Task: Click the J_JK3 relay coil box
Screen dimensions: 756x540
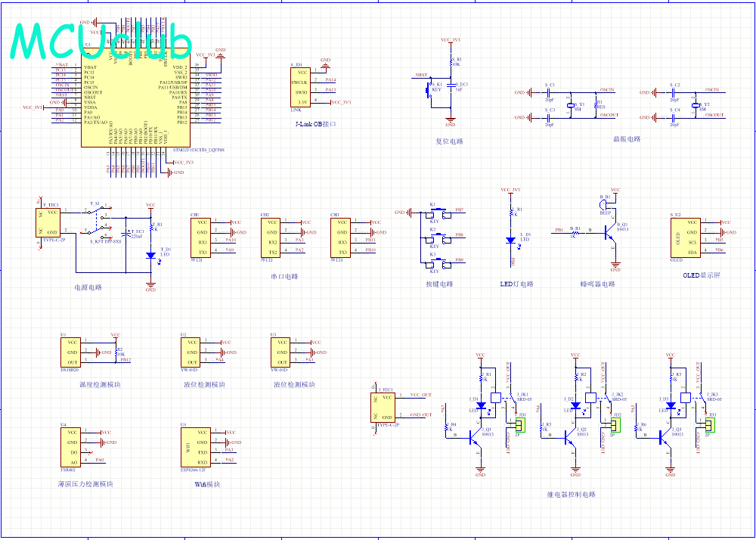Action: pos(686,398)
